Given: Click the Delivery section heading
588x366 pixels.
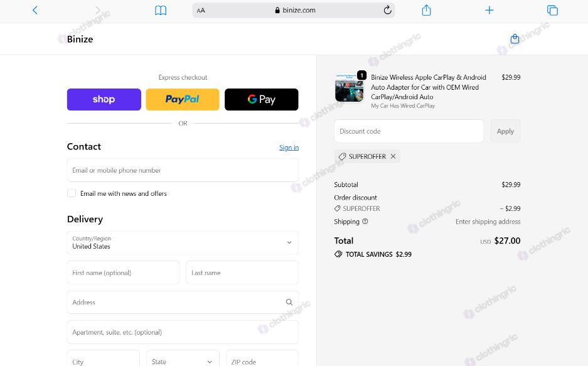Looking at the screenshot, I should pyautogui.click(x=85, y=219).
